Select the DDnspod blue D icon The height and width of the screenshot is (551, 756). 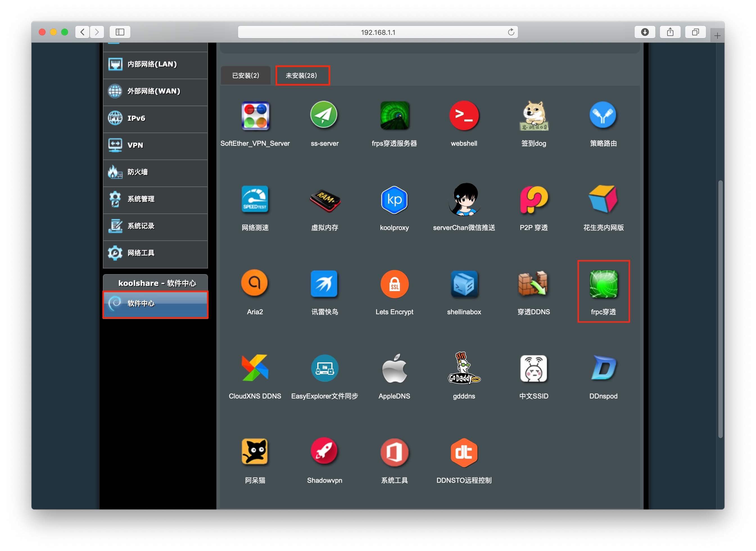(x=603, y=368)
